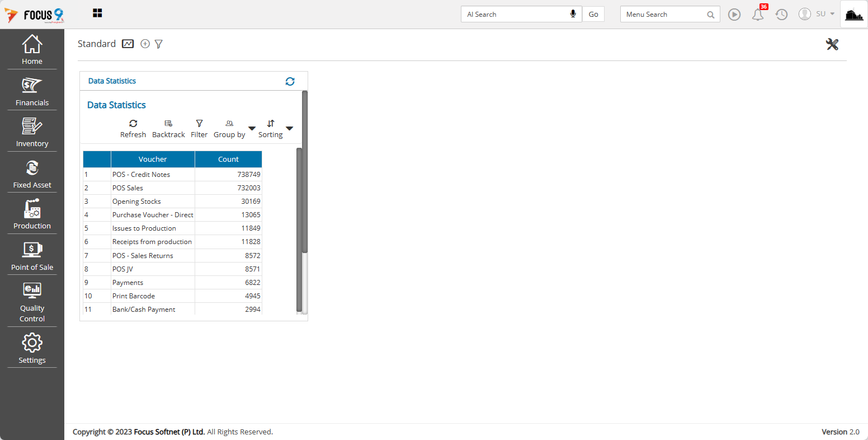Click the Data Statistics widget title tab
Image resolution: width=868 pixels, height=440 pixels.
pos(112,81)
